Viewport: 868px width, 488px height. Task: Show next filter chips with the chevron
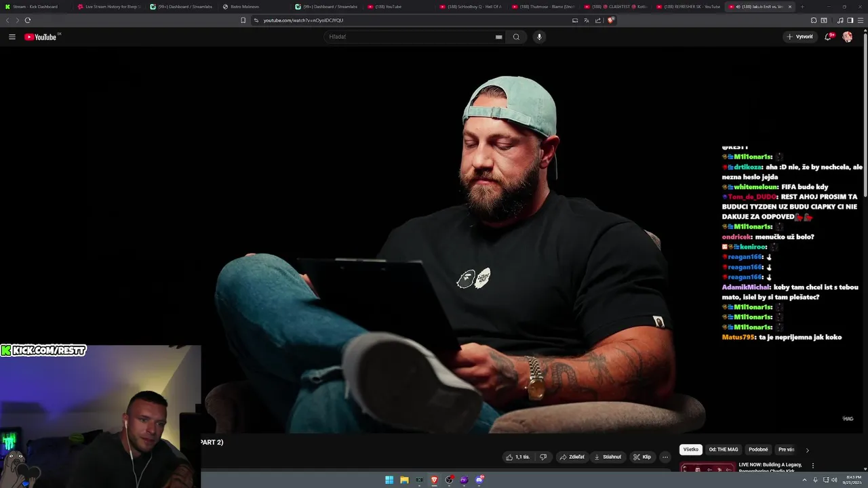tap(807, 450)
